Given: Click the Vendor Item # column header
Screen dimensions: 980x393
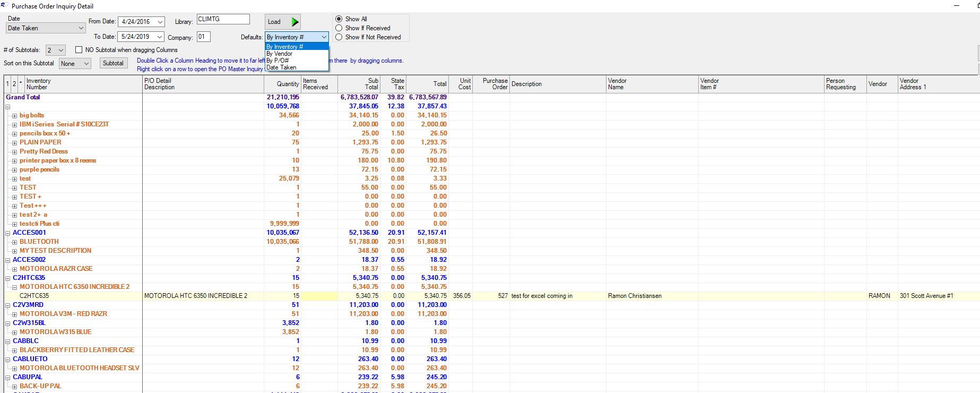Looking at the screenshot, I should click(761, 84).
